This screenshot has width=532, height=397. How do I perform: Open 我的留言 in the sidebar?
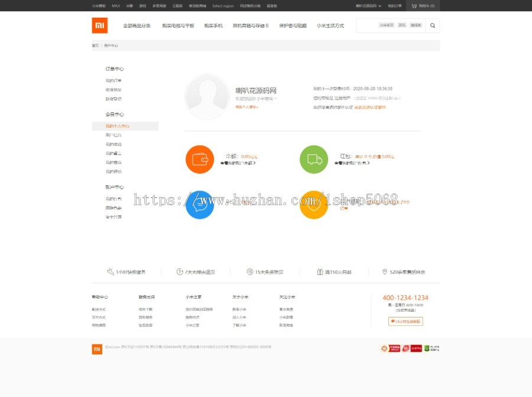pos(113,153)
